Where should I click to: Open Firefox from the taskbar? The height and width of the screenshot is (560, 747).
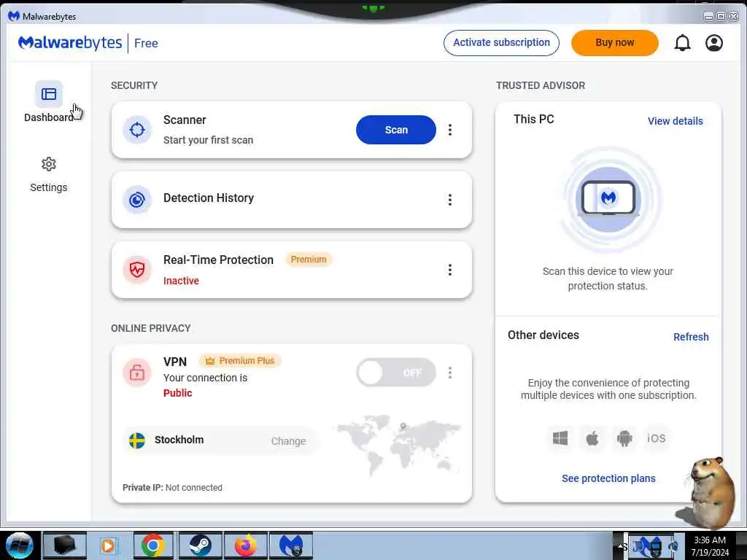(245, 545)
